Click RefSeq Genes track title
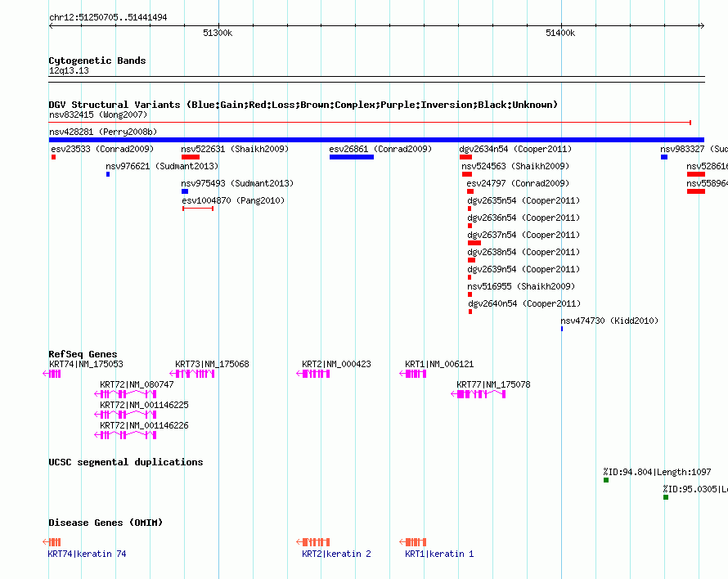Screen dimensions: 728x579 pyautogui.click(x=83, y=354)
